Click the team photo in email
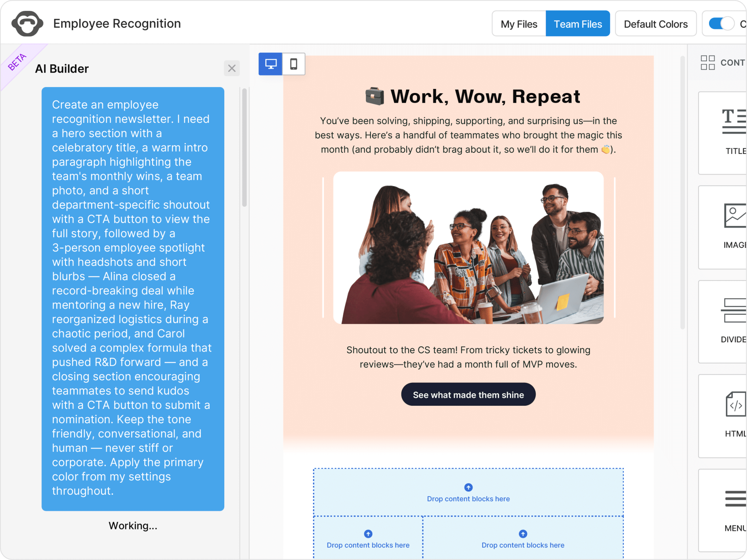Viewport: 747px width, 560px height. point(468,248)
